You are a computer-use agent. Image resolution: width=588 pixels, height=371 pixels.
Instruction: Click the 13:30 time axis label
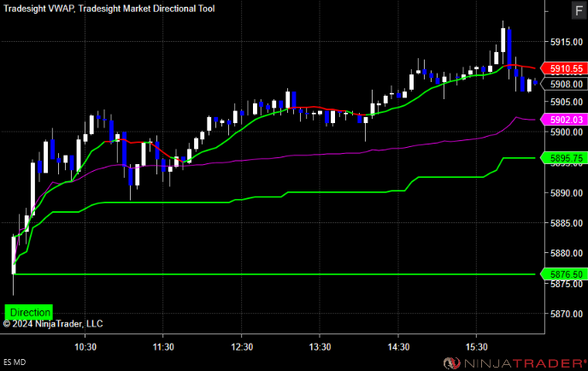(x=320, y=346)
